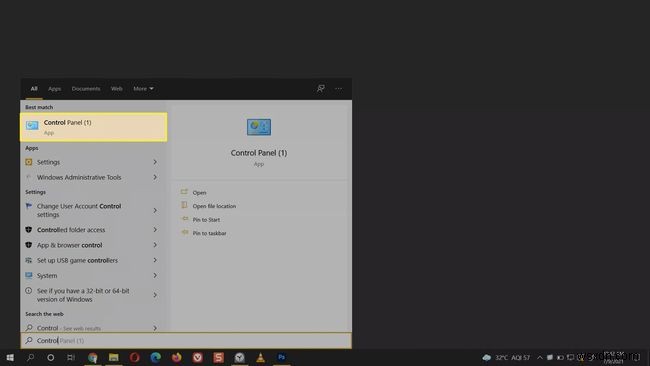Click the search box containing Control
Screen dimensions: 650x366
pyautogui.click(x=186, y=341)
